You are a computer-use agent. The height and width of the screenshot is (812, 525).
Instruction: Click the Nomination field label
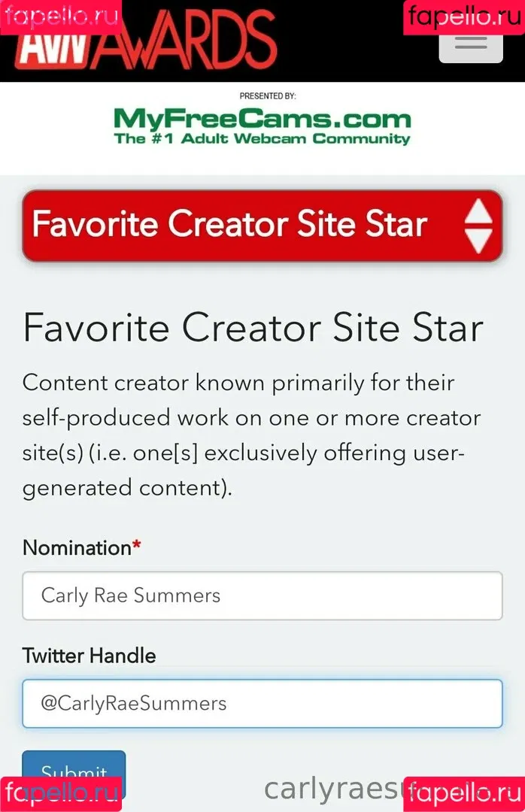pos(81,548)
